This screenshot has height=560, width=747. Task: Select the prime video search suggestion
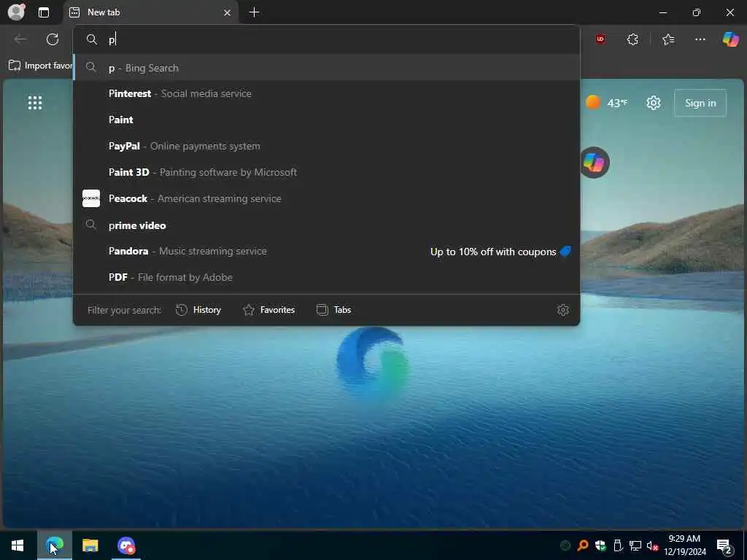click(327, 225)
